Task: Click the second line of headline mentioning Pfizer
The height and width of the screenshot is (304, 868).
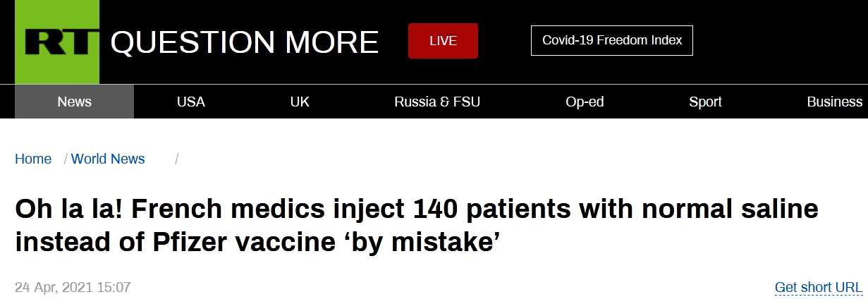Action: 258,243
